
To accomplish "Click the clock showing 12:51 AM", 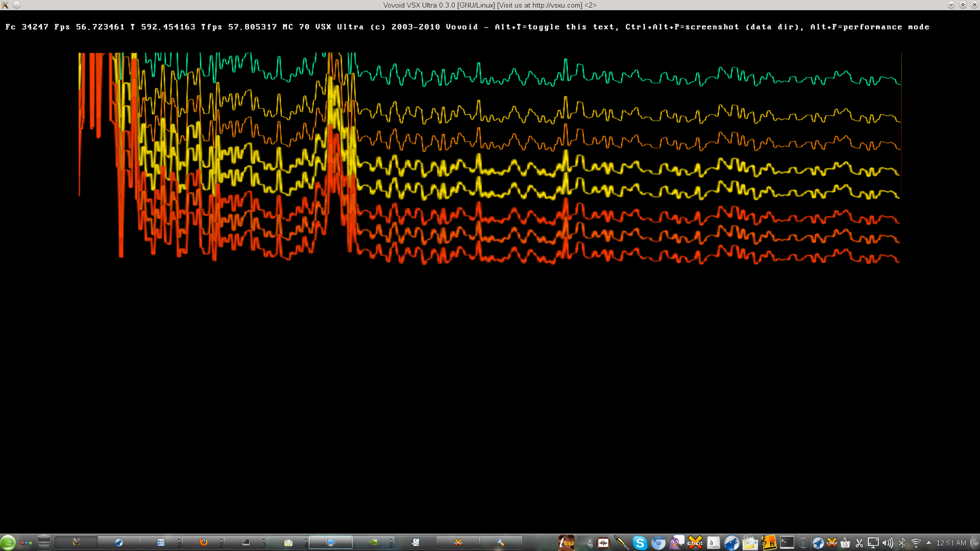I will [951, 543].
